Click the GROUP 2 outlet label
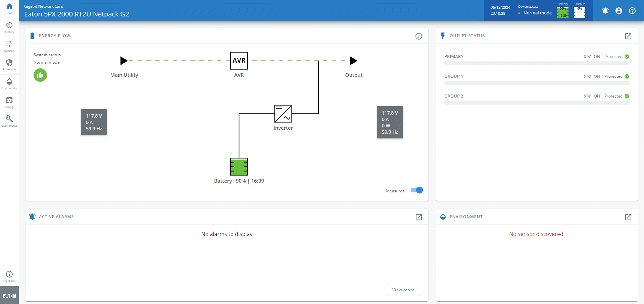The height and width of the screenshot is (304, 644). (454, 96)
